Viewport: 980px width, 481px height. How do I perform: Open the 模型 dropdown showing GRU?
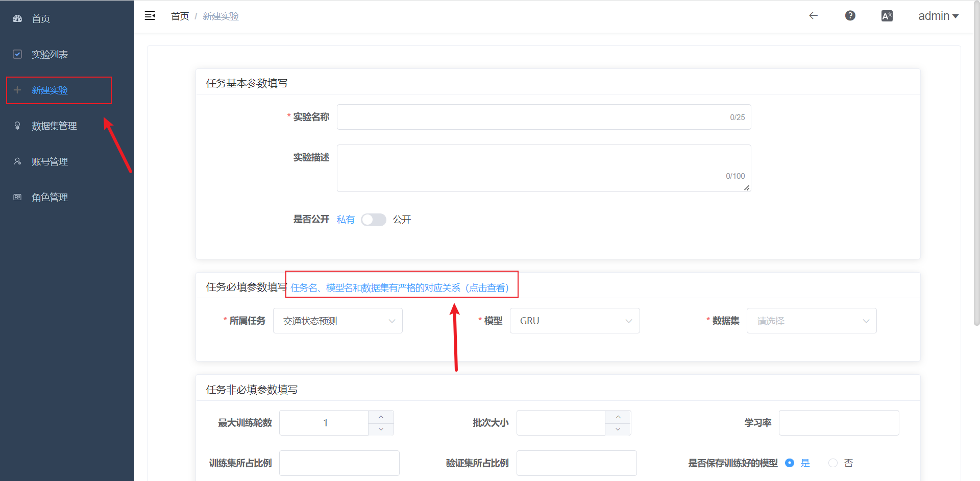pyautogui.click(x=575, y=321)
